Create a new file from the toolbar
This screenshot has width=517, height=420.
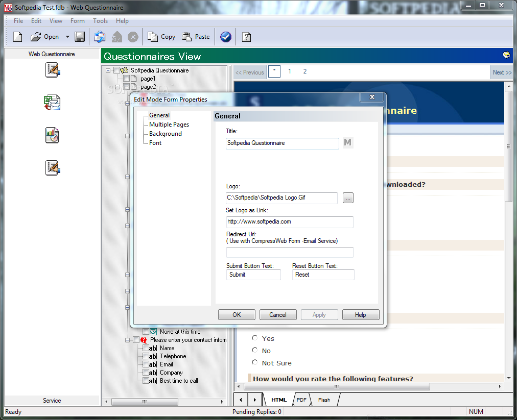(18, 37)
